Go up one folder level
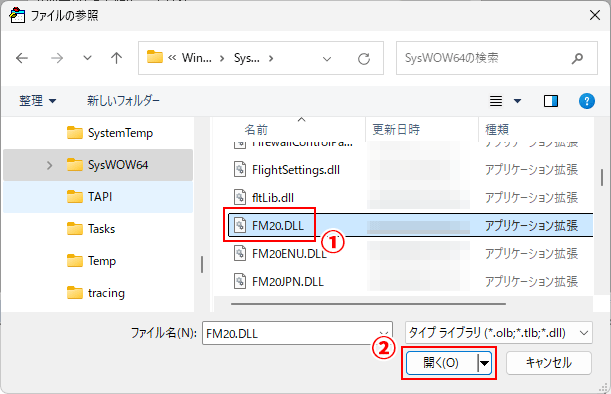611x394 pixels. (116, 58)
